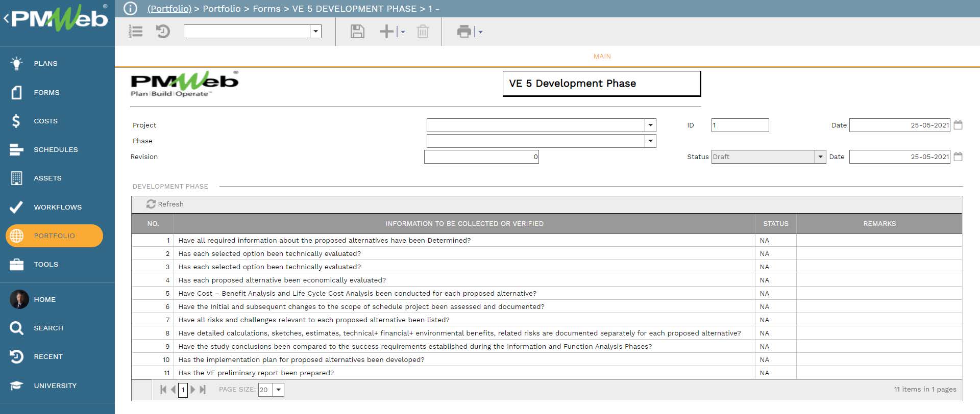Click the info icon beside the breadcrumb

tap(131, 8)
